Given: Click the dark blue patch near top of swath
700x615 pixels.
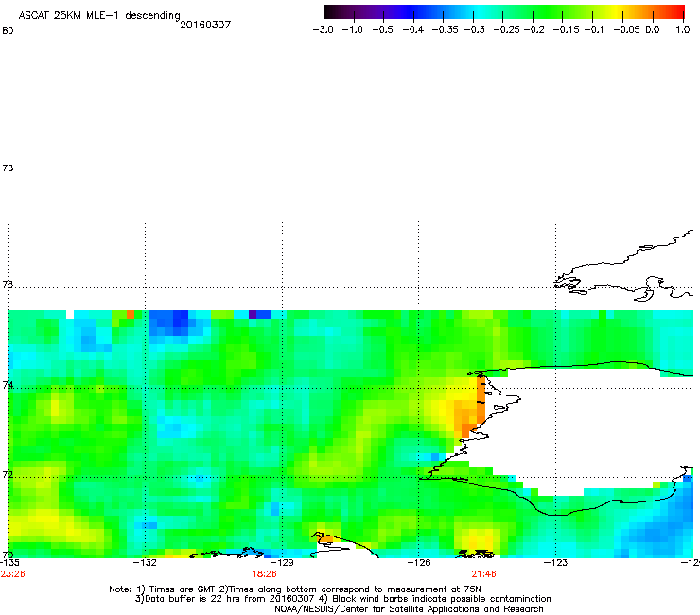Looking at the screenshot, I should pyautogui.click(x=174, y=323).
